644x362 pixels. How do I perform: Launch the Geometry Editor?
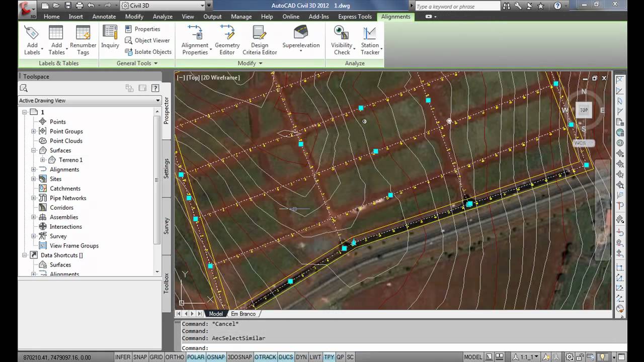coord(227,40)
